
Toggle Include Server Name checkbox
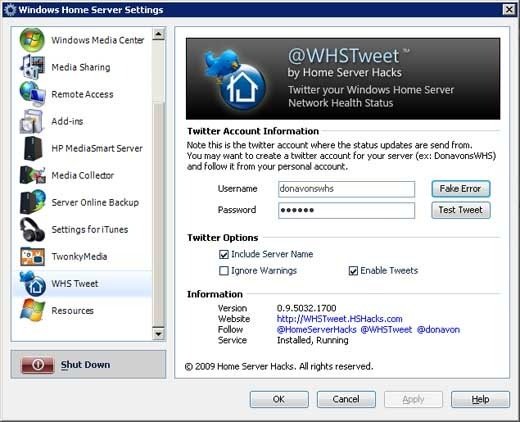(x=223, y=254)
